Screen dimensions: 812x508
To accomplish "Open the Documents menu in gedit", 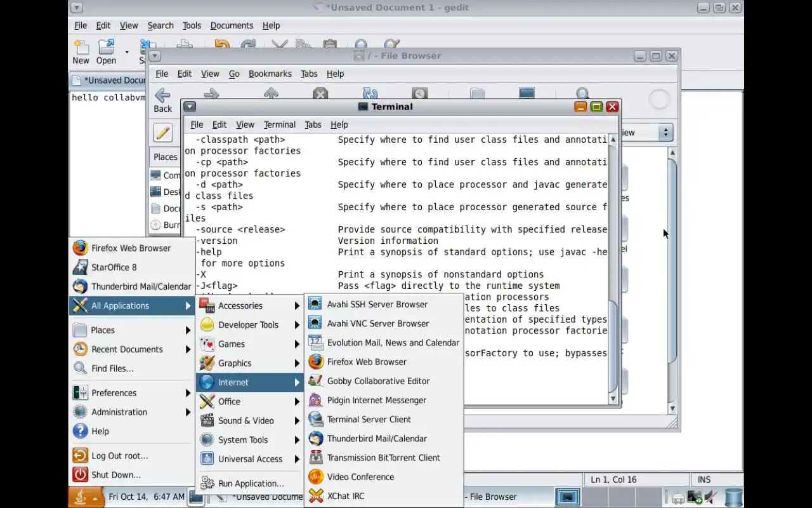I will click(232, 25).
